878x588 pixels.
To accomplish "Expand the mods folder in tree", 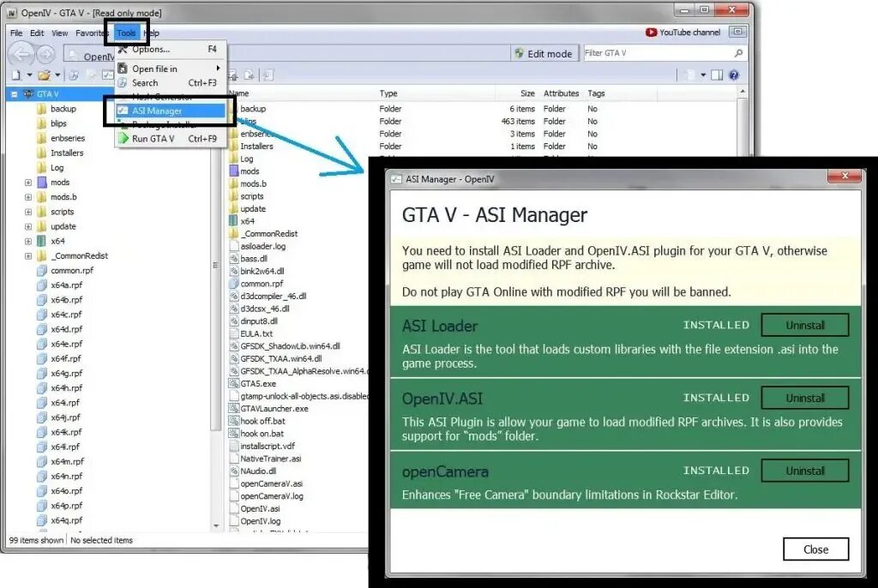I will point(28,183).
